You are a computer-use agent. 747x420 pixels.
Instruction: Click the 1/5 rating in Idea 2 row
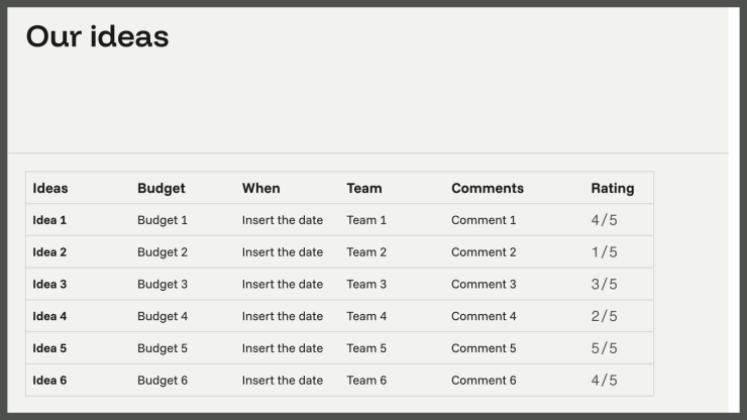point(604,252)
